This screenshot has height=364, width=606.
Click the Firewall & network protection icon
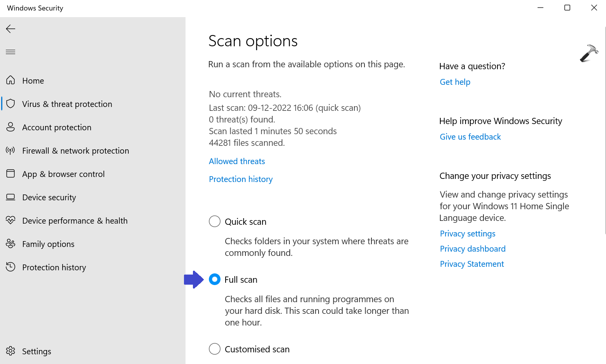coord(11,150)
